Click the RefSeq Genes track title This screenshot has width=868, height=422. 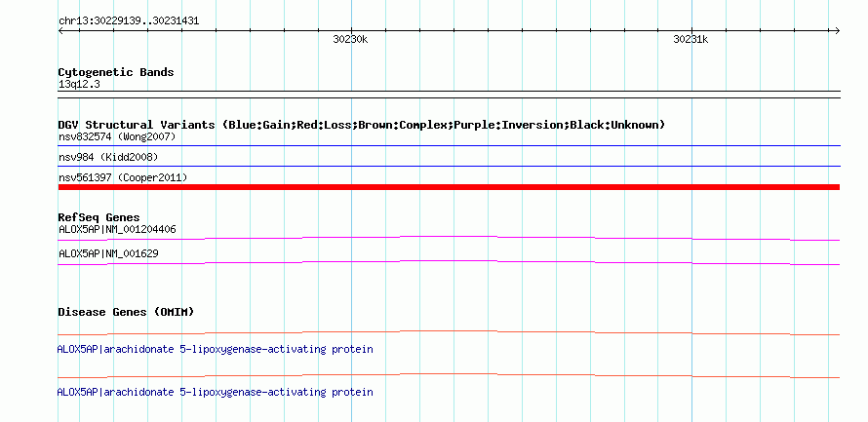pos(99,217)
